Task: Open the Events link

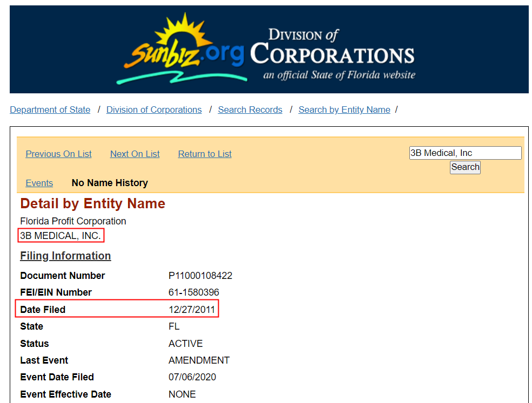Action: [39, 183]
